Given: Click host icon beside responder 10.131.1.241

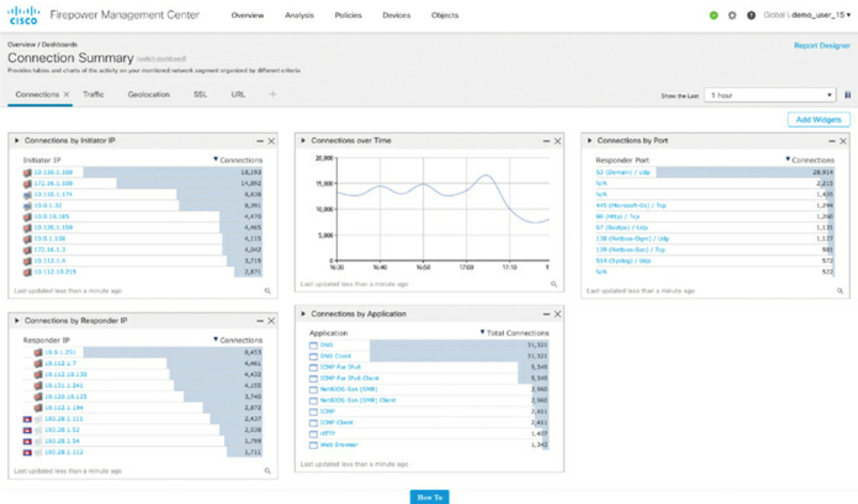Looking at the screenshot, I should click(38, 386).
